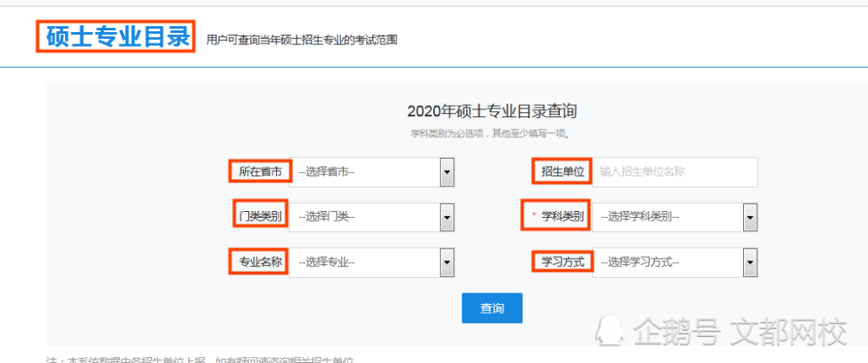This screenshot has width=868, height=363.
Task: Click the 门类类别 field label
Action: point(260,217)
